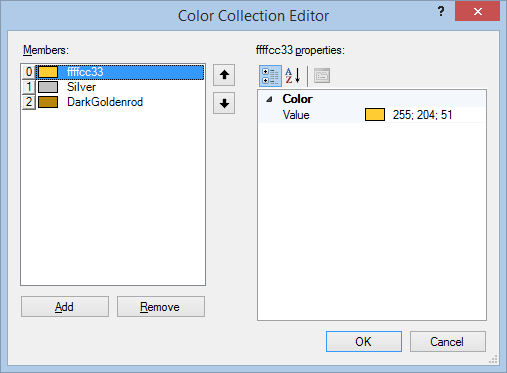This screenshot has height=373, width=507.
Task: Click the brown swatch beside DarkGoldenrod
Action: (48, 102)
